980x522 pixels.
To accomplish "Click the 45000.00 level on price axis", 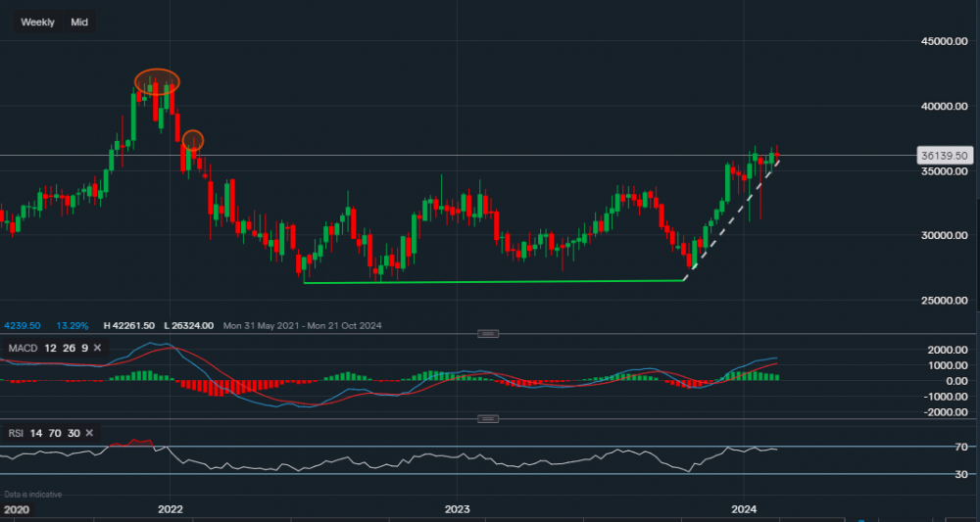I will (x=942, y=41).
